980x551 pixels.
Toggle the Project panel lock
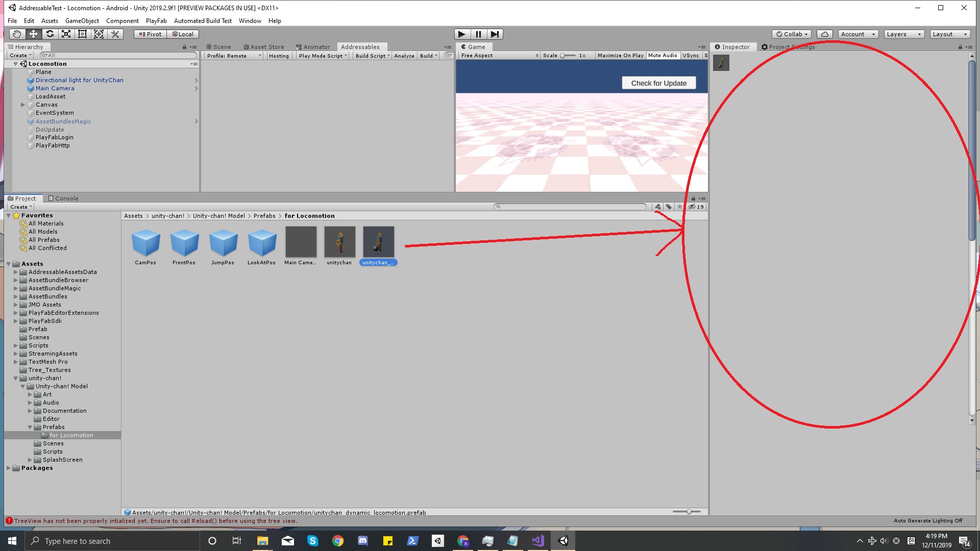[693, 198]
